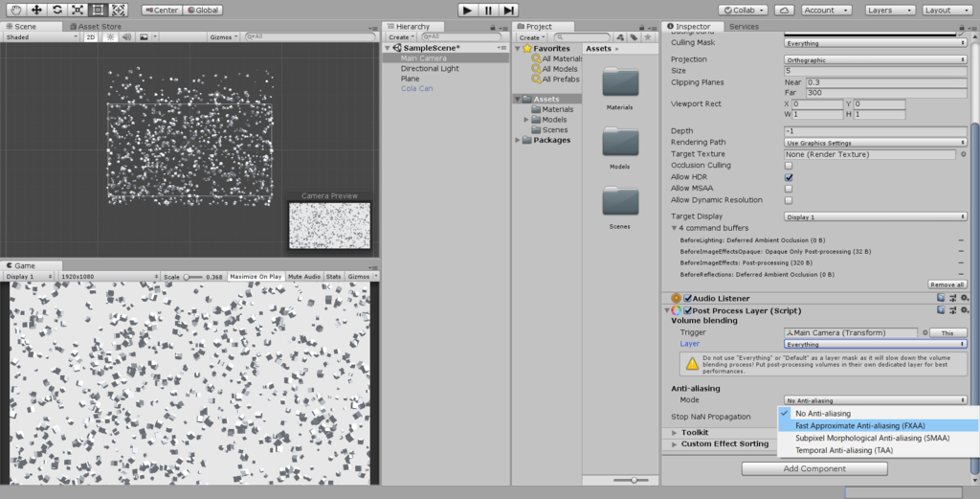
Task: Open Layout dropdown button
Action: click(946, 10)
